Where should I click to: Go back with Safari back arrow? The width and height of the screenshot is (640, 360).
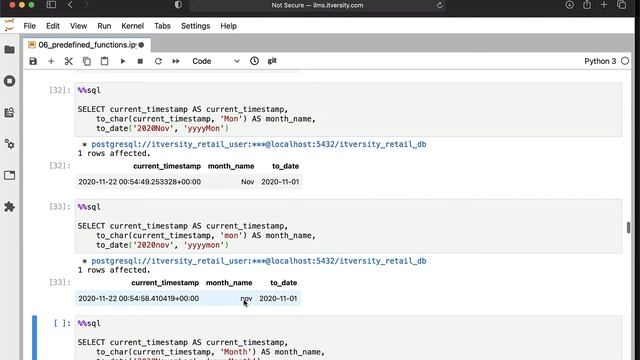70,5
